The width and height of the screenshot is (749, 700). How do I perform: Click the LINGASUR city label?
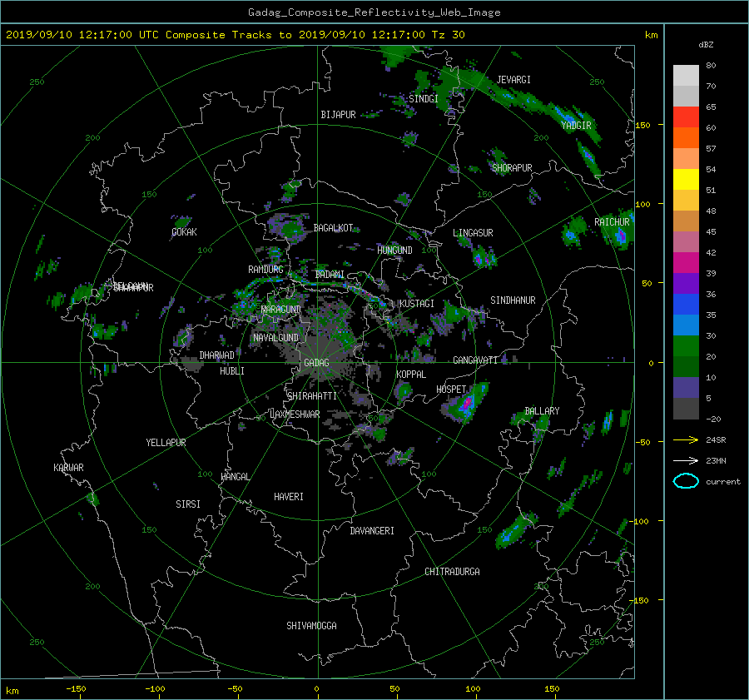[473, 233]
